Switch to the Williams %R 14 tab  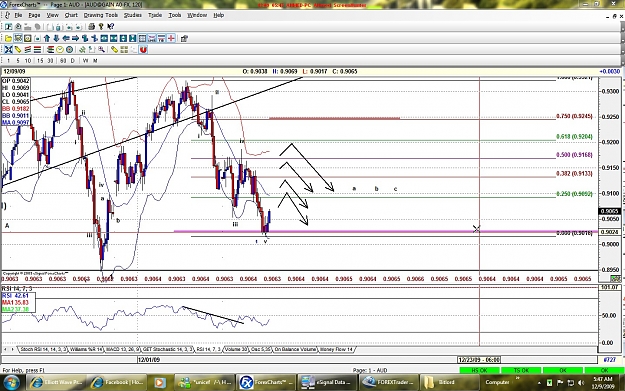86,350
